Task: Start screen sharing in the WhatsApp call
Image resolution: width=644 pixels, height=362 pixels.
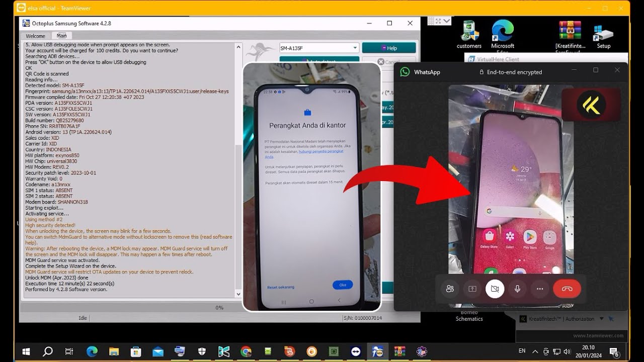Action: 472,289
